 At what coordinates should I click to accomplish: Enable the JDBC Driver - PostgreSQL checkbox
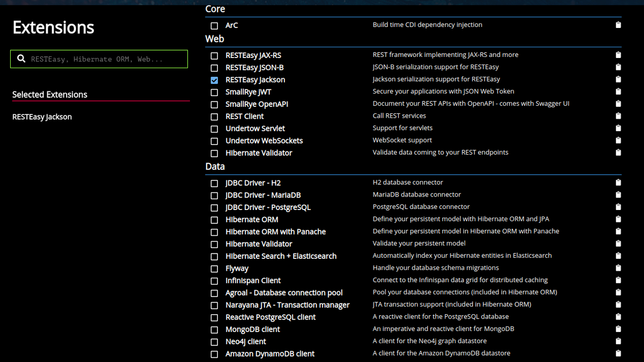coord(214,208)
